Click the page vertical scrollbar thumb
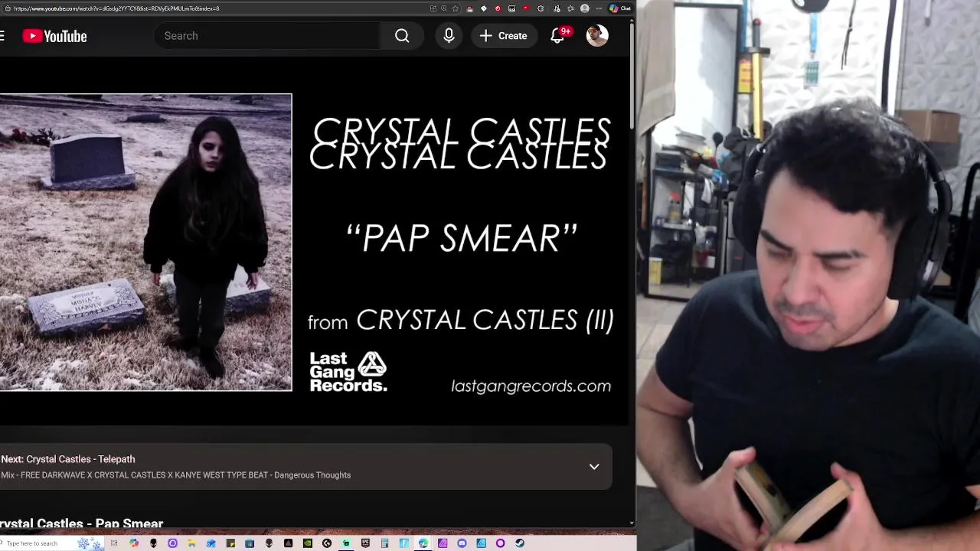The image size is (980, 551). pyautogui.click(x=632, y=77)
